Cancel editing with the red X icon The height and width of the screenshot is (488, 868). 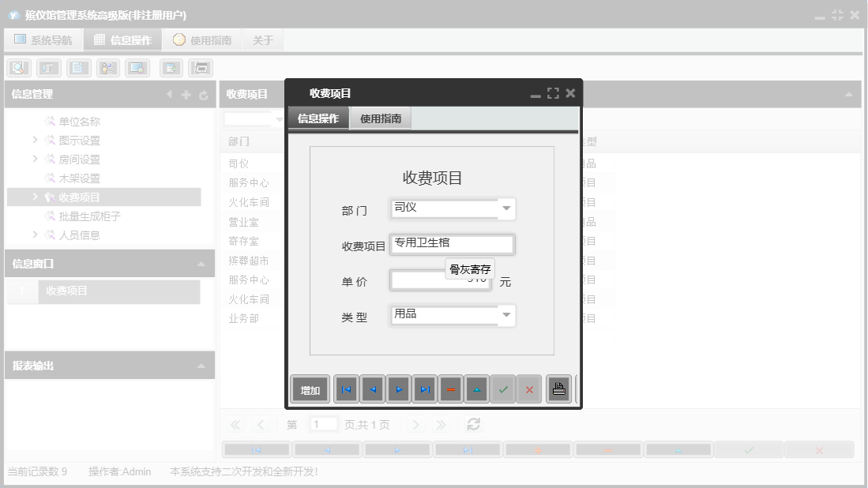pyautogui.click(x=529, y=389)
